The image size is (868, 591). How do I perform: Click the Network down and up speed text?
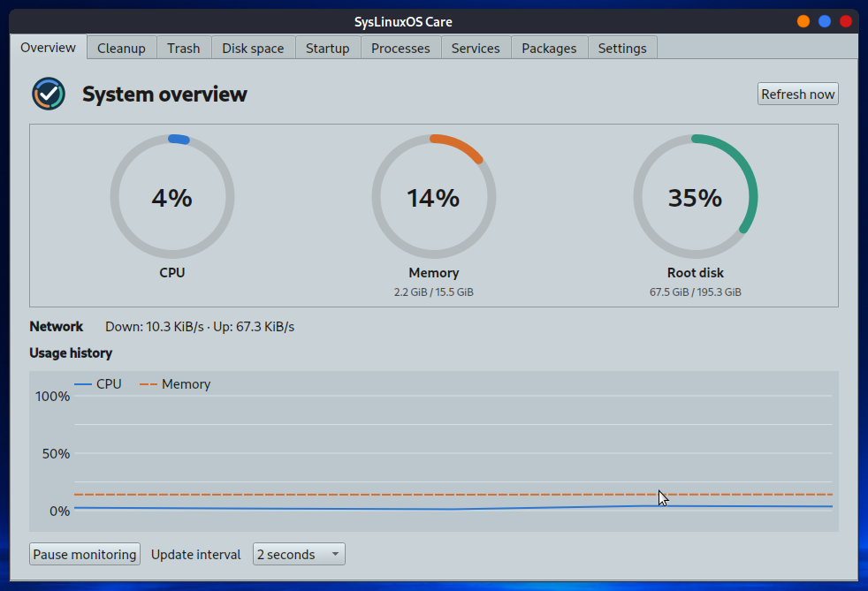(200, 327)
